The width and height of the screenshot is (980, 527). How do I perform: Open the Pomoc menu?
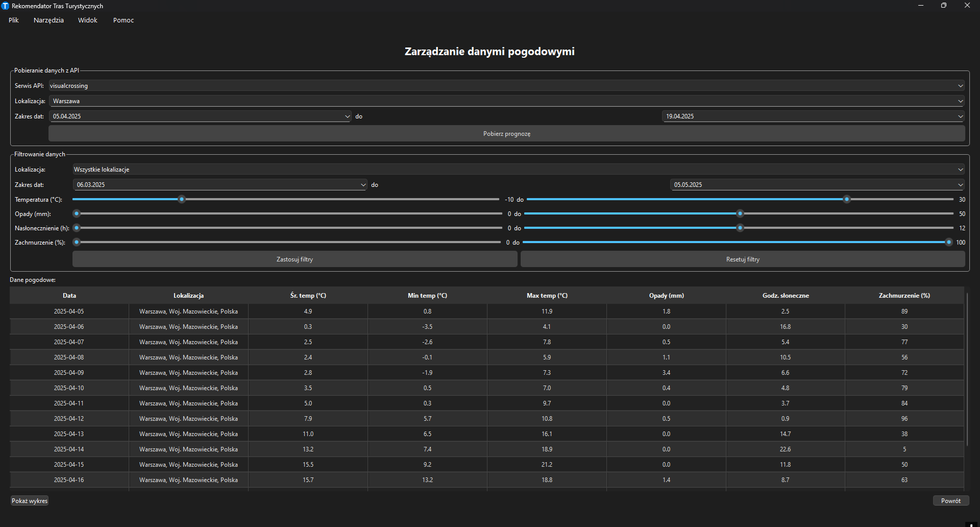pos(124,20)
